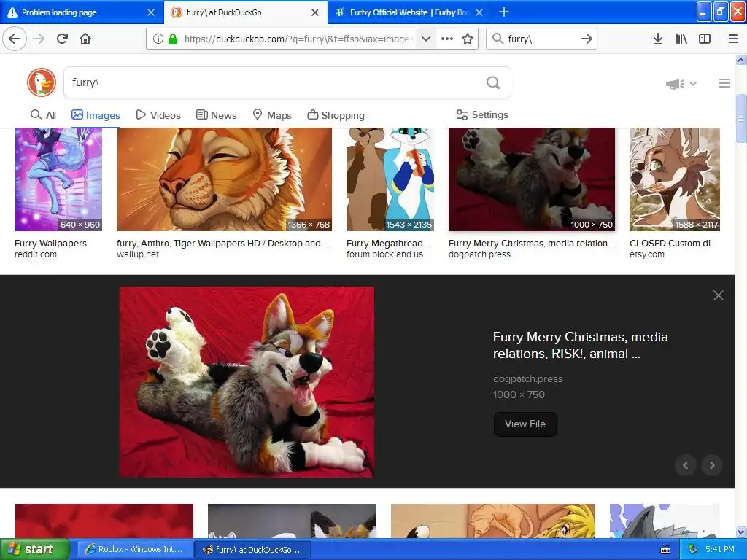The image size is (747, 560).
Task: Show site information via the info icon
Action: 158,39
